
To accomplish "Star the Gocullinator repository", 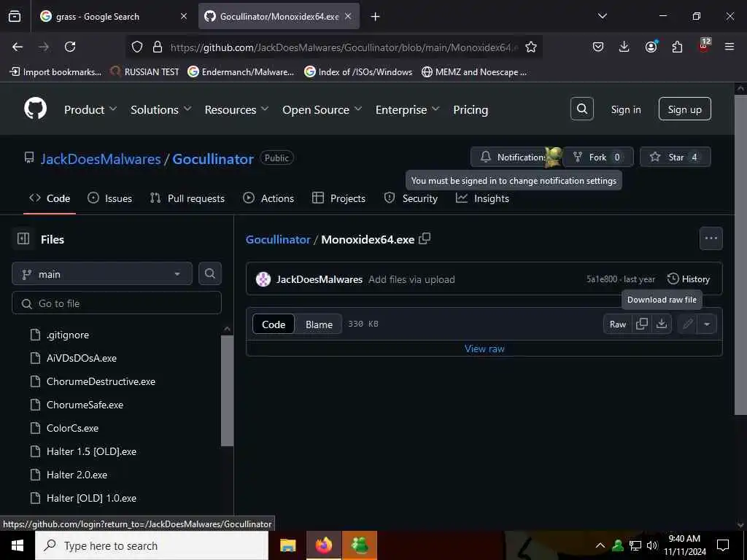I will [x=675, y=157].
